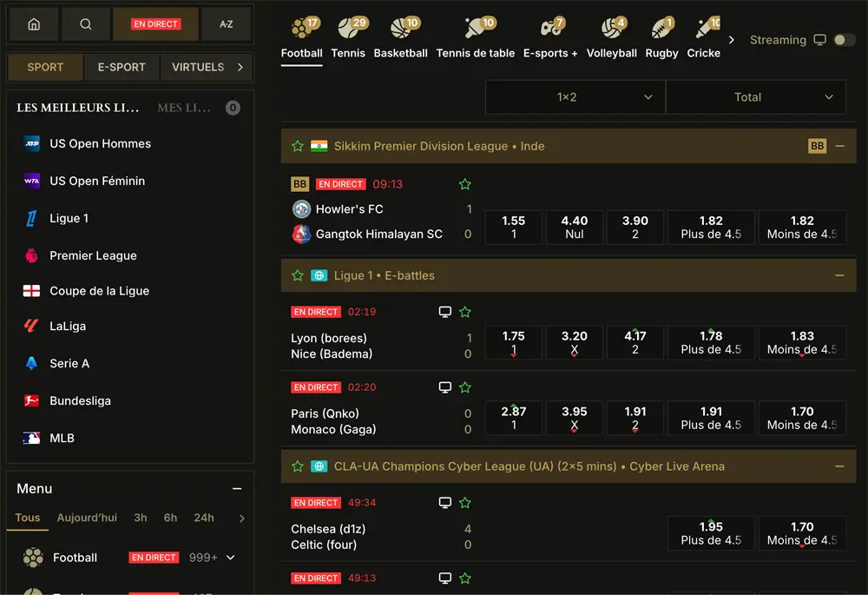
Task: Open stream icon for Lyon vs Nice
Action: [x=444, y=311]
